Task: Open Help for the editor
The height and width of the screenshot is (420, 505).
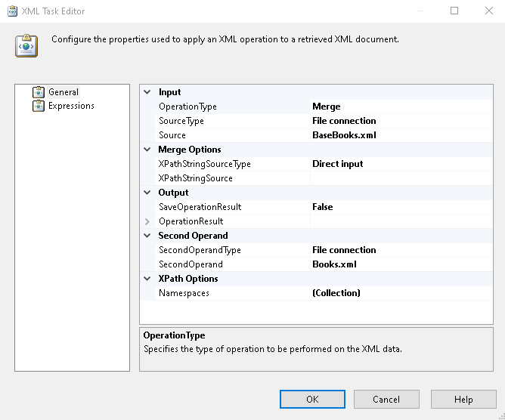Action: click(x=463, y=400)
